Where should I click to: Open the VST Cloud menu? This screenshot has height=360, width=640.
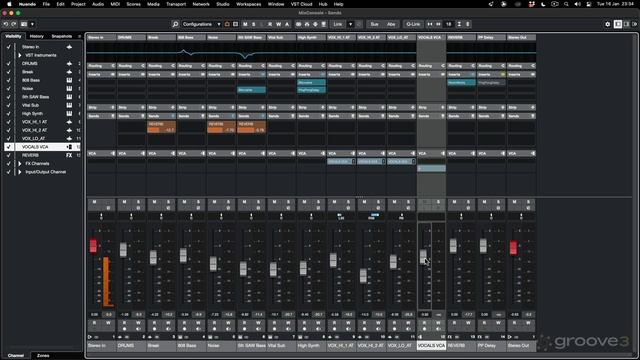point(301,4)
